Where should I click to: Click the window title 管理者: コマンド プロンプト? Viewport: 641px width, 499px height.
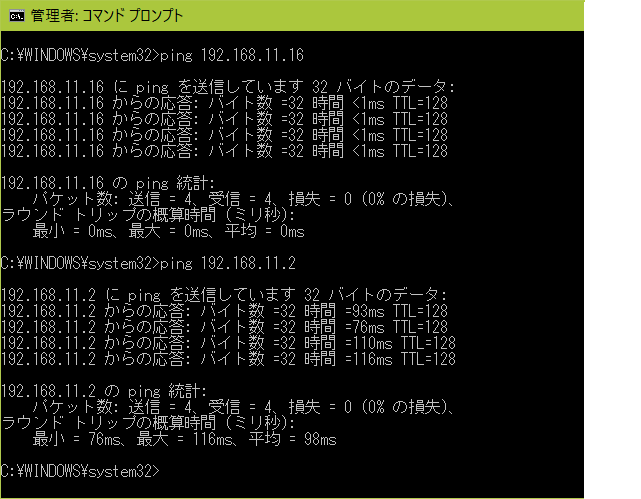(x=107, y=16)
